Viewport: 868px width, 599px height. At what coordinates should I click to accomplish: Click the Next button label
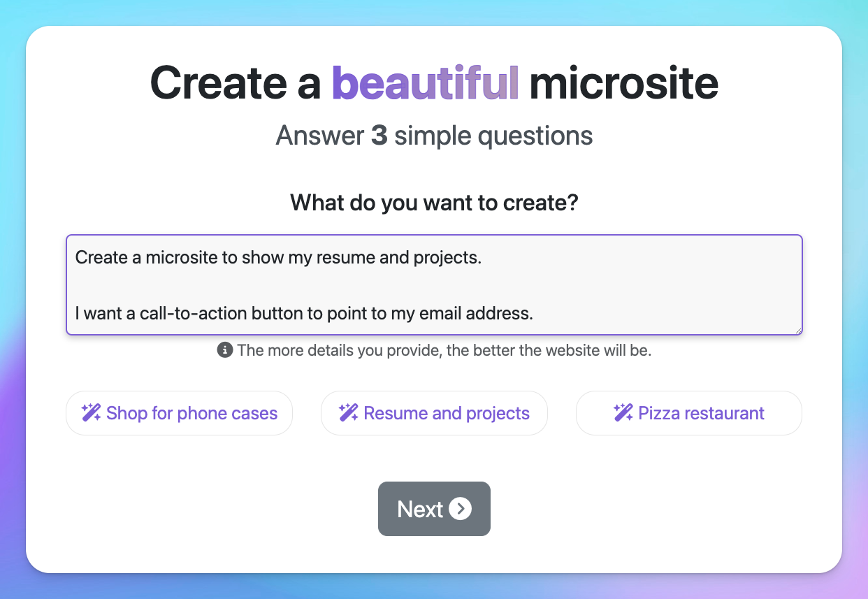tap(420, 509)
